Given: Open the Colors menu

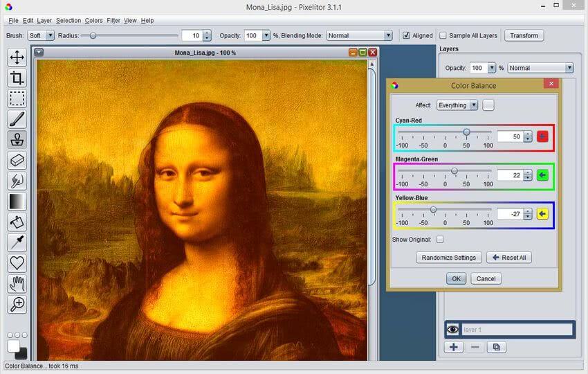Looking at the screenshot, I should 93,20.
